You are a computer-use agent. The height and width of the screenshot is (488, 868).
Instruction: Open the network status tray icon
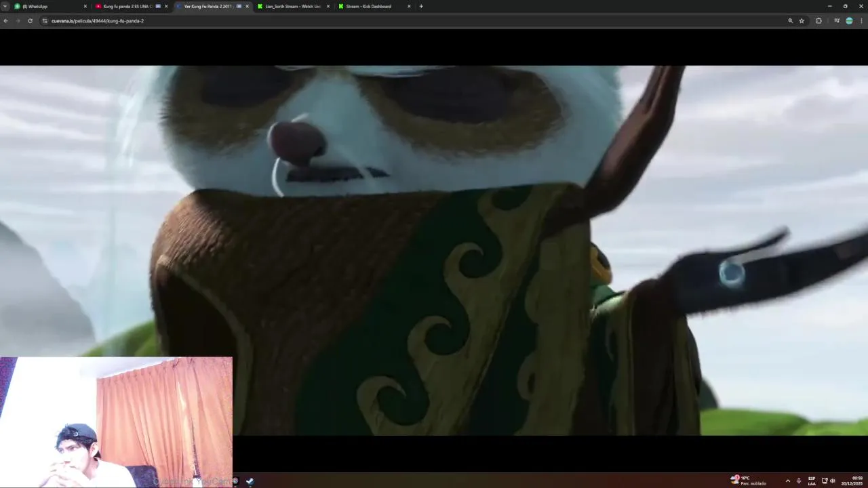coord(825,481)
